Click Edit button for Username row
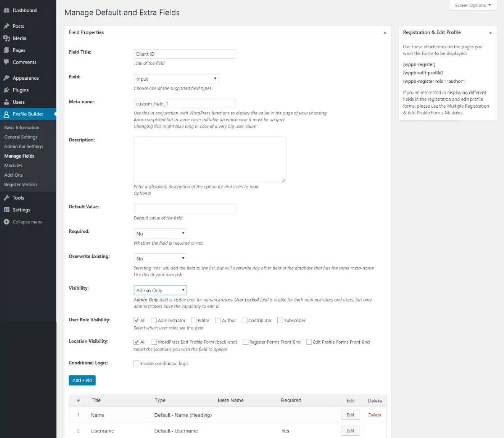504x438 pixels. [x=350, y=431]
